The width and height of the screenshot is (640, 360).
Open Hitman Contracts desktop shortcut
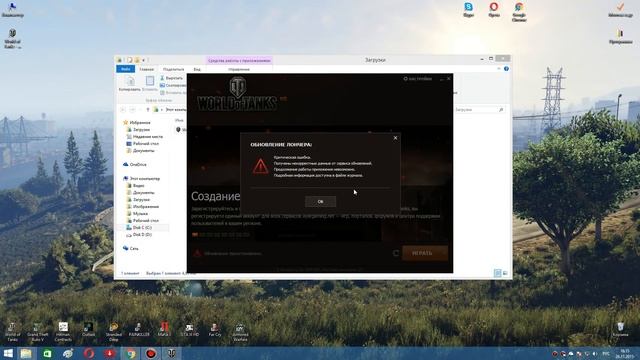click(63, 332)
